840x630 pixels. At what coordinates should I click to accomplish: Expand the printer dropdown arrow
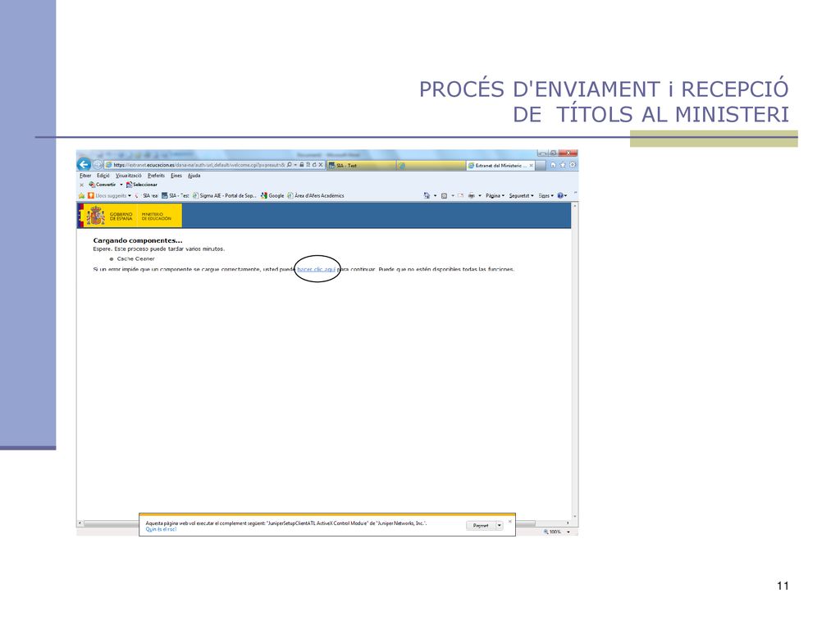coord(479,195)
